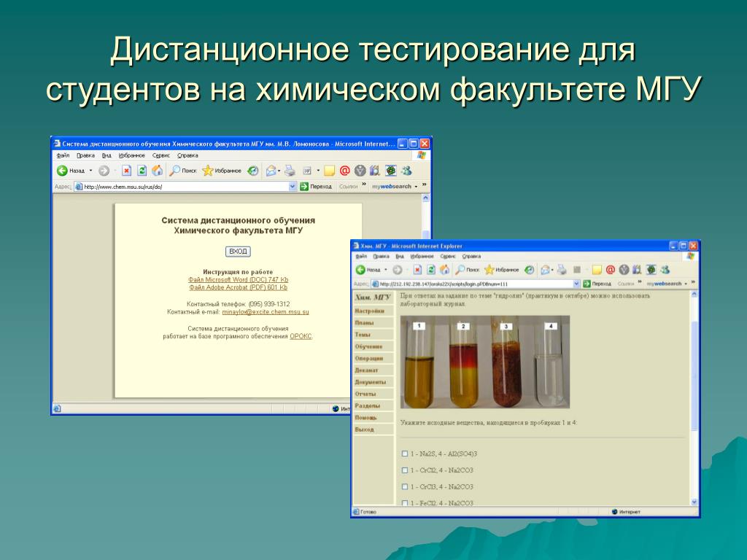Viewport: 747px width, 560px height.
Task: Refresh the page in the Хим. МГУ window
Action: pos(430,270)
